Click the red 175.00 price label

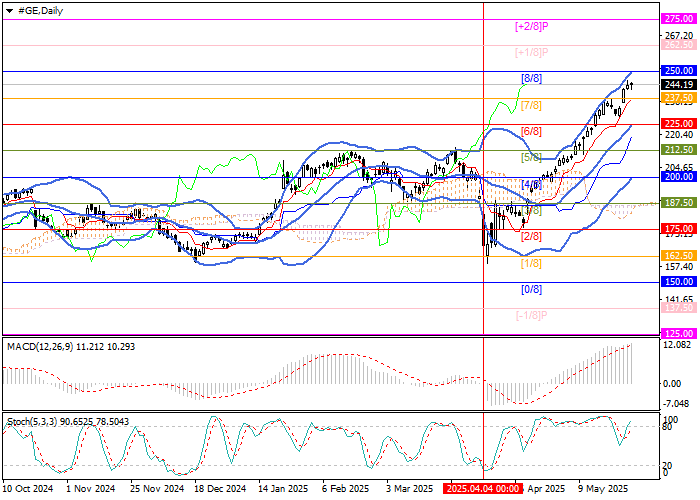678,229
